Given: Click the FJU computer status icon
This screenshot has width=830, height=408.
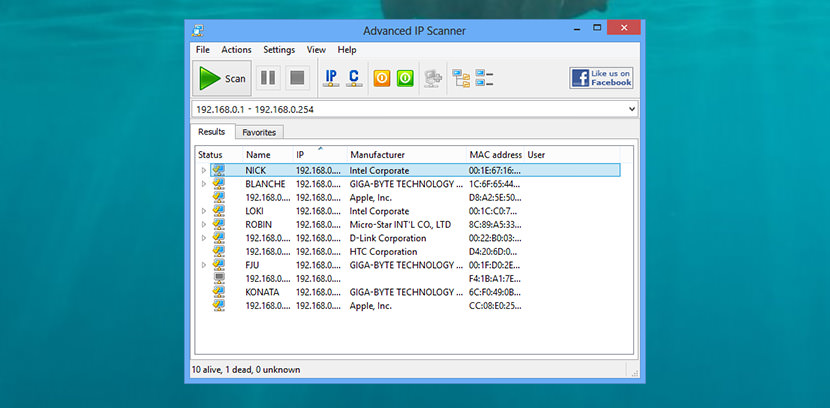Looking at the screenshot, I should tap(219, 265).
